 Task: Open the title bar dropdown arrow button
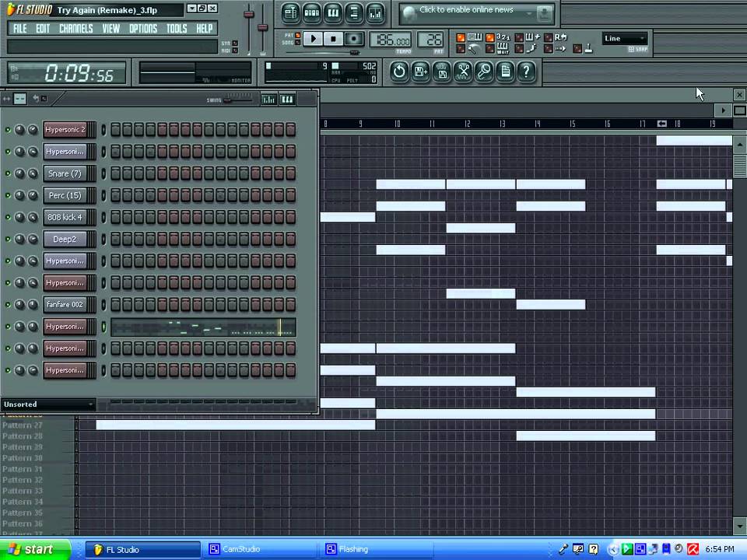pos(191,9)
